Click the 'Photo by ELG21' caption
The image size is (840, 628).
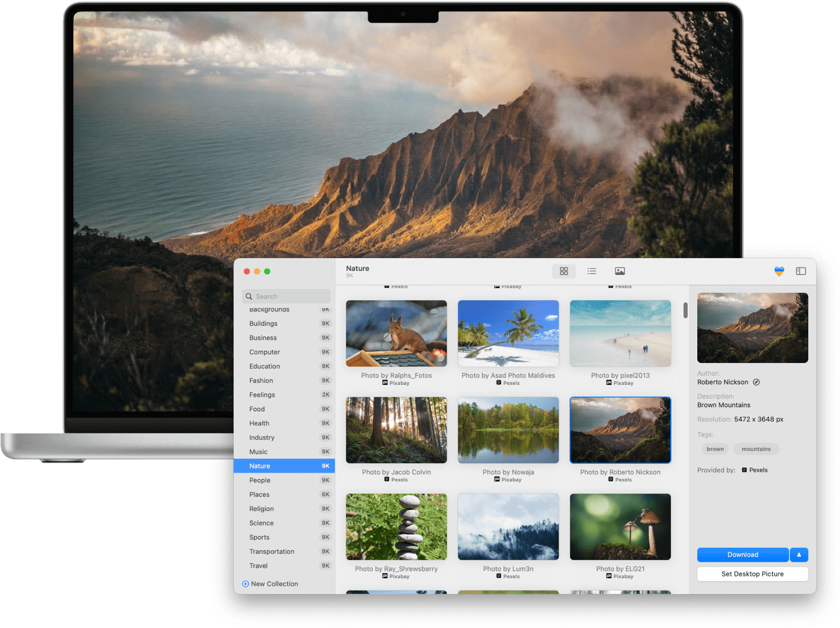pyautogui.click(x=620, y=569)
